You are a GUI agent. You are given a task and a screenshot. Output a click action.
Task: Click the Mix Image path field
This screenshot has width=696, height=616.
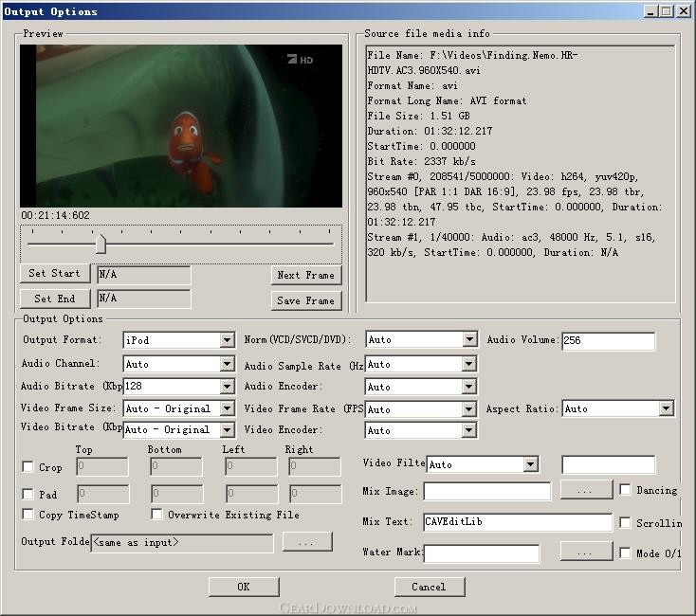(x=487, y=491)
